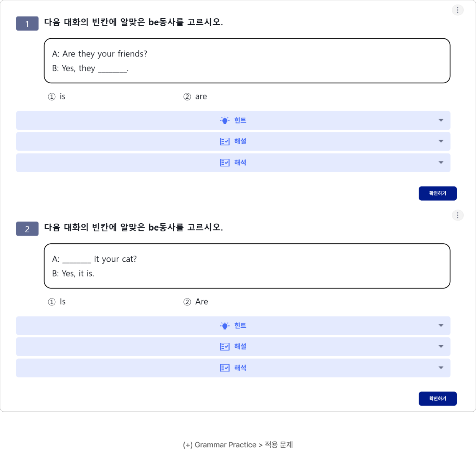
Task: Click the Grammar Practice breadcrumb text
Action: [225, 445]
